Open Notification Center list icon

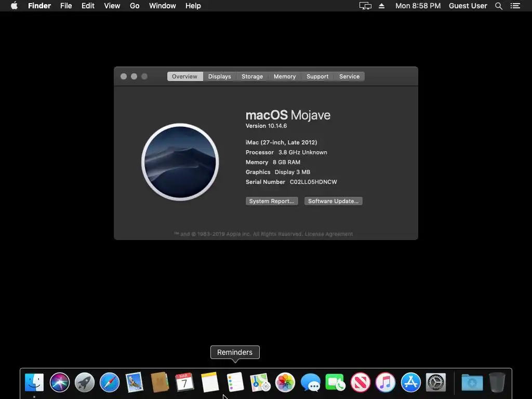pyautogui.click(x=515, y=6)
